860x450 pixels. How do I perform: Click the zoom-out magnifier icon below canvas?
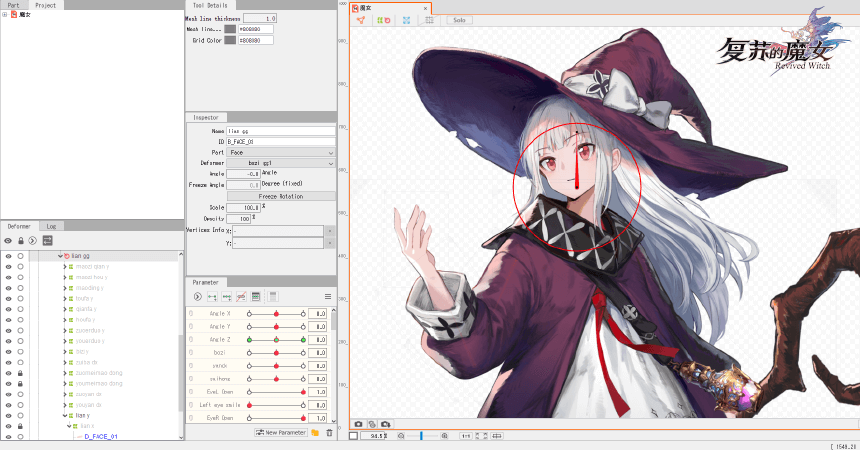401,436
